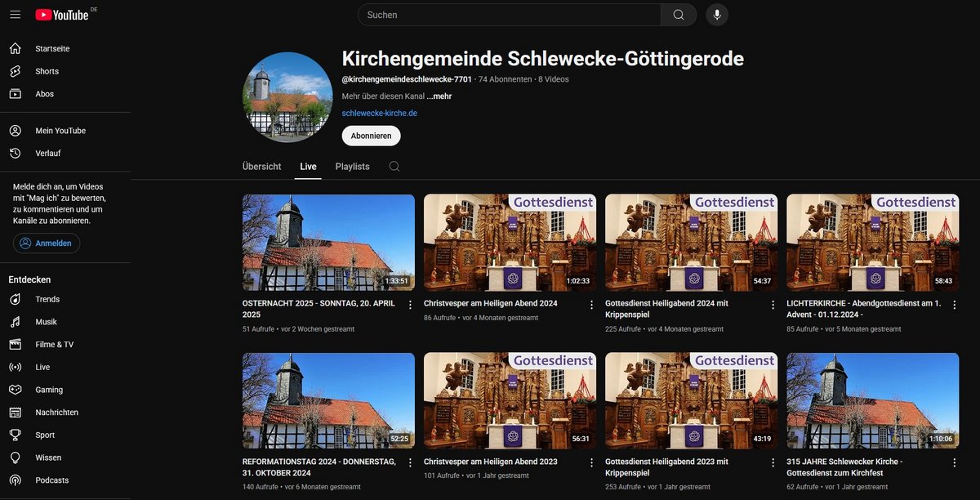The image size is (980, 500).
Task: Switch to the Playlists tab
Action: coord(352,167)
